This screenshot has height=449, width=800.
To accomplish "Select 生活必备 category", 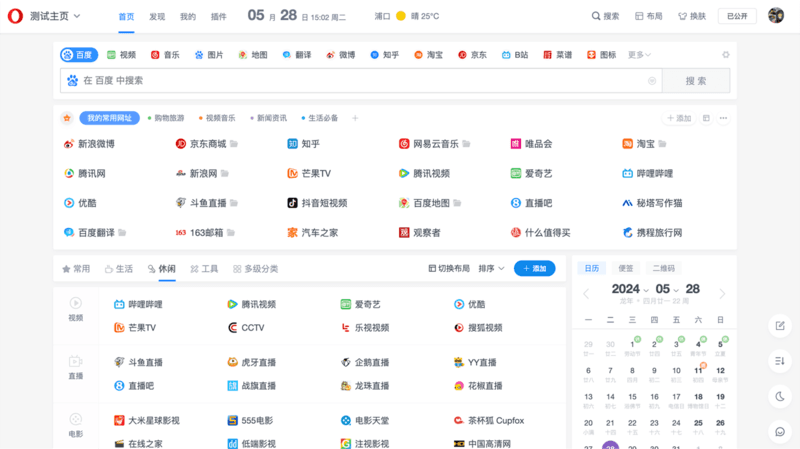I will 319,118.
